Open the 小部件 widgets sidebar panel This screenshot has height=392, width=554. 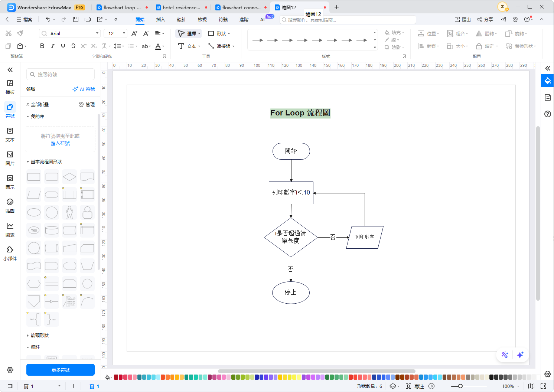[10, 253]
